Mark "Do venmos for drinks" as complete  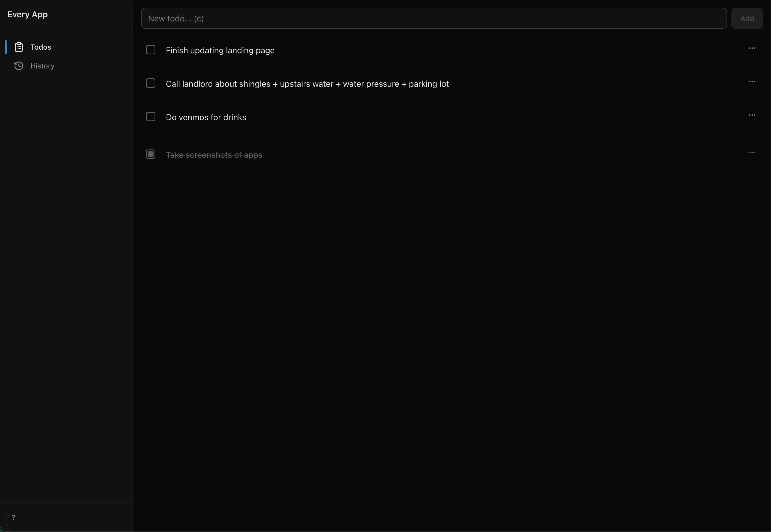(150, 116)
